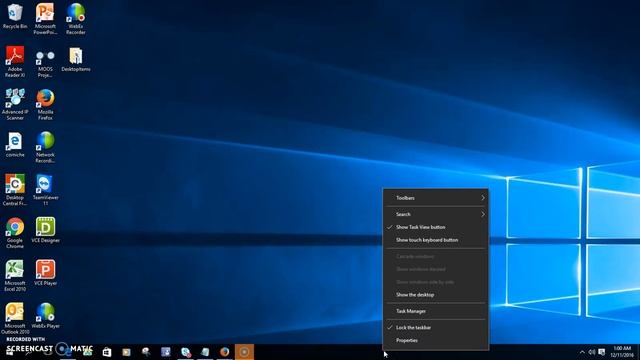Open the clock and date in taskbar
This screenshot has width=640, height=360.
tap(622, 352)
